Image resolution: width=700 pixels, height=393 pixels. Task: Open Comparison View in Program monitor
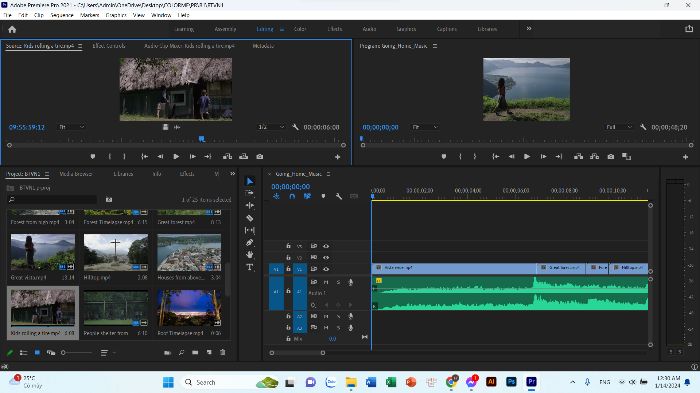click(x=626, y=157)
